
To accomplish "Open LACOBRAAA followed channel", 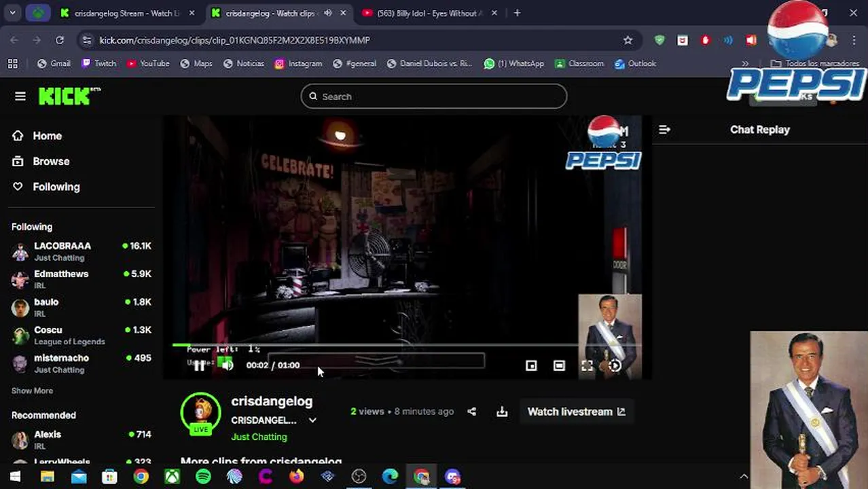I will pos(82,251).
